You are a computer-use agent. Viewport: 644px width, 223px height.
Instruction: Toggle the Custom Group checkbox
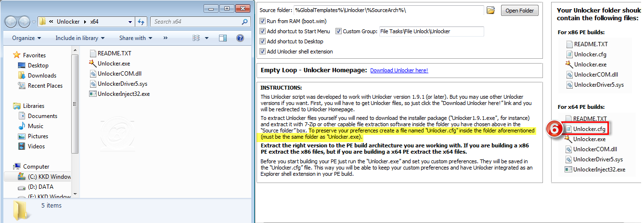(338, 31)
